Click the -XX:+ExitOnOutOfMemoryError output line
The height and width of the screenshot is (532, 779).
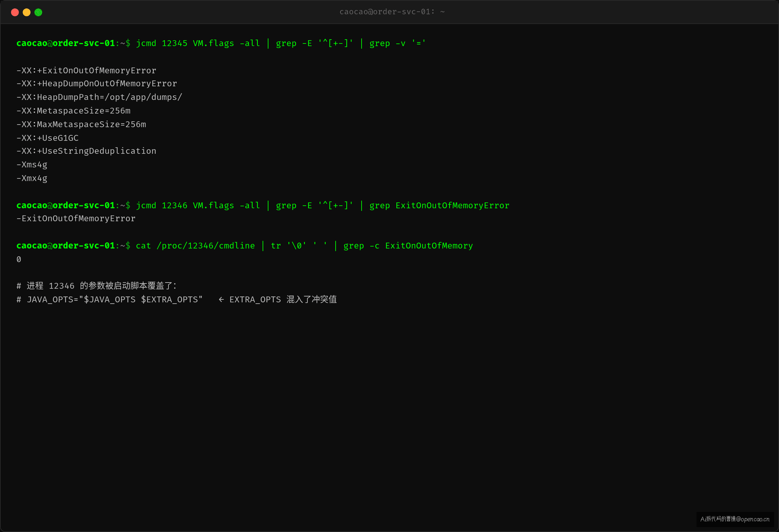(x=86, y=70)
